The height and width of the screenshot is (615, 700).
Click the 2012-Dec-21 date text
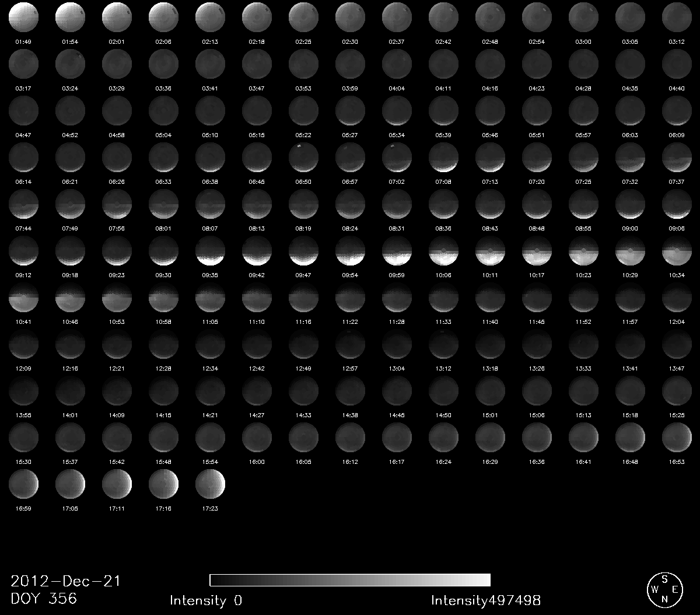pyautogui.click(x=65, y=581)
